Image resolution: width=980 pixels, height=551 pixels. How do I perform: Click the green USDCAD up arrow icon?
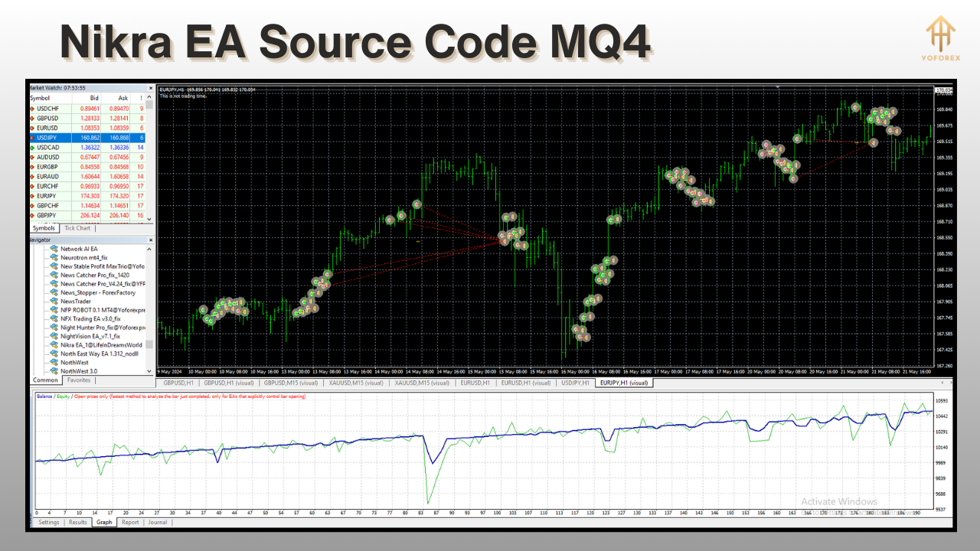coord(32,148)
